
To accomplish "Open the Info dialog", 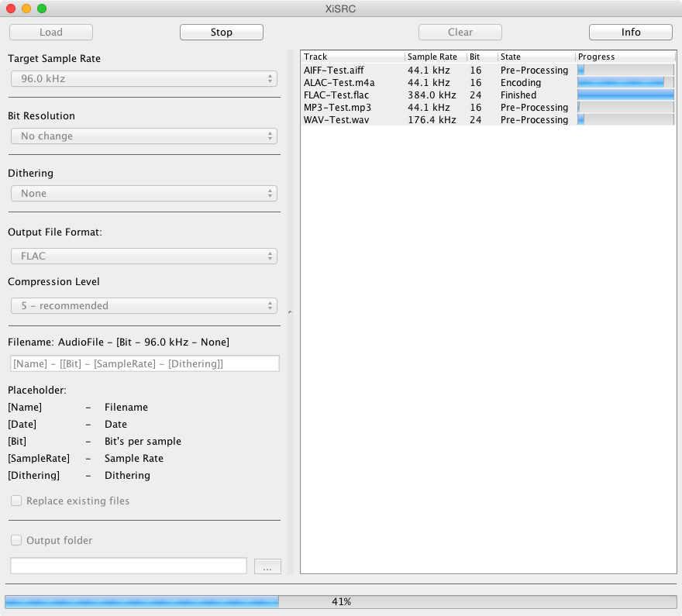I will (631, 33).
